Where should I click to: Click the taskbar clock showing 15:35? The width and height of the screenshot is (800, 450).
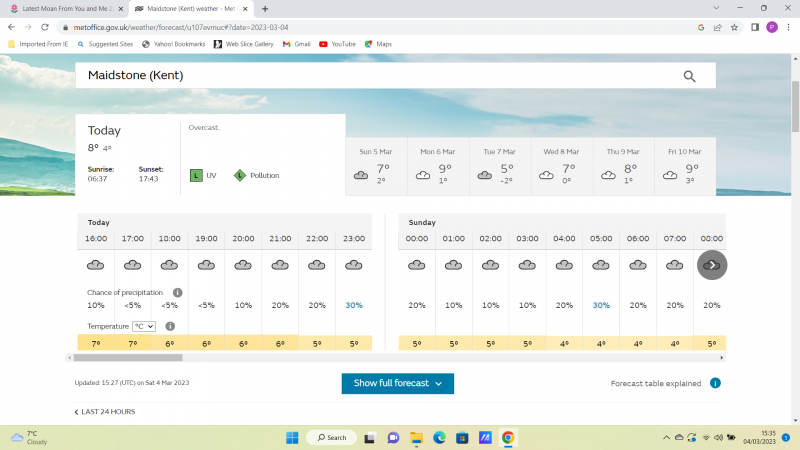pos(759,438)
